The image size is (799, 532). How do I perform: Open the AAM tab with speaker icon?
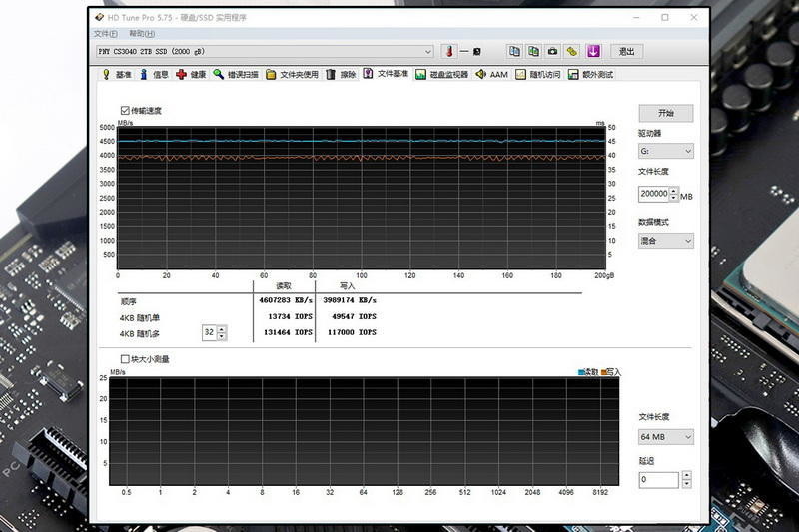(x=491, y=74)
